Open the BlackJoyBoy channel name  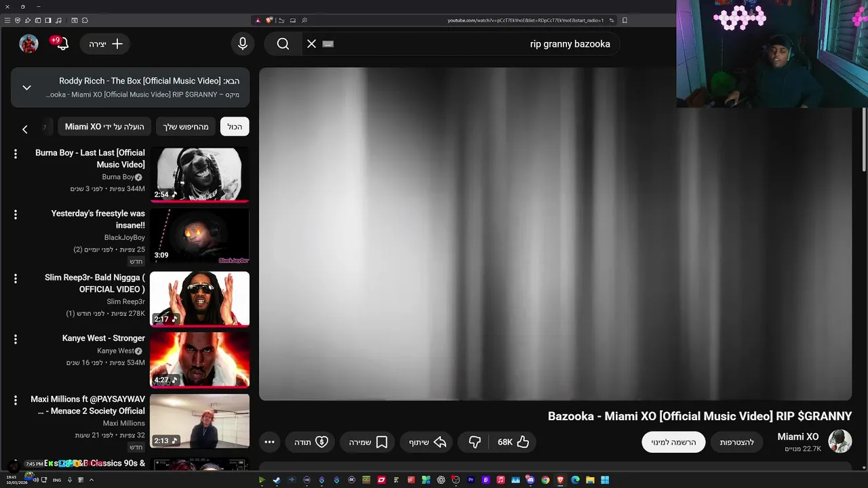[125, 238]
